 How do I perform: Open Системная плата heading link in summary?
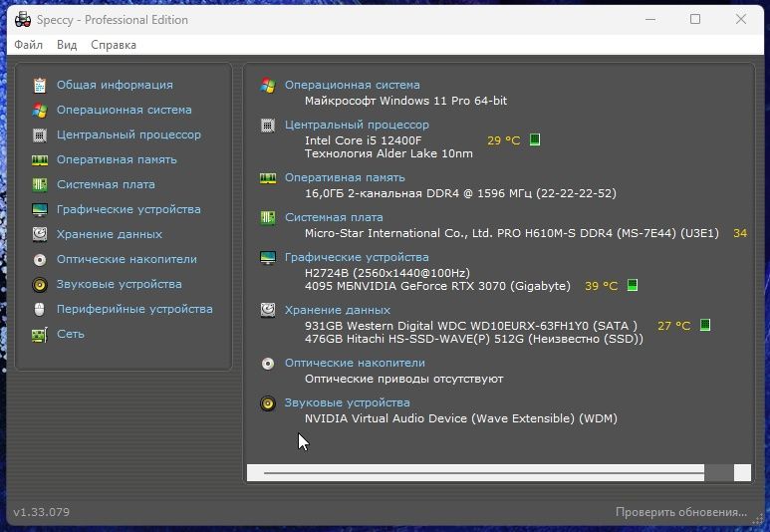tap(334, 217)
